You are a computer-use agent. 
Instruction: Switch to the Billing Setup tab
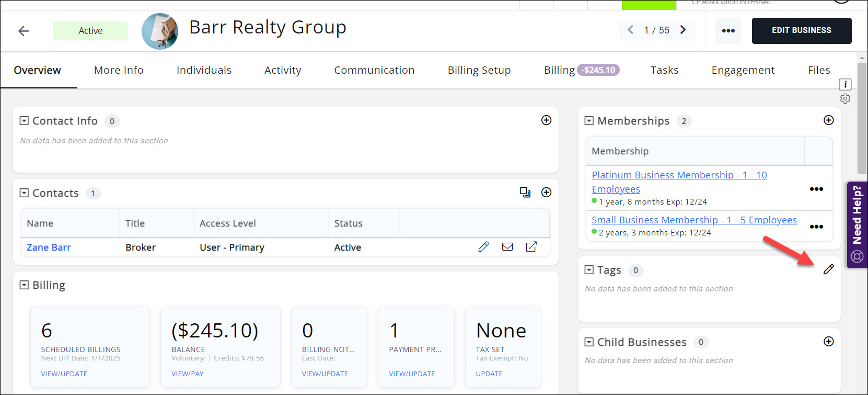pos(479,70)
